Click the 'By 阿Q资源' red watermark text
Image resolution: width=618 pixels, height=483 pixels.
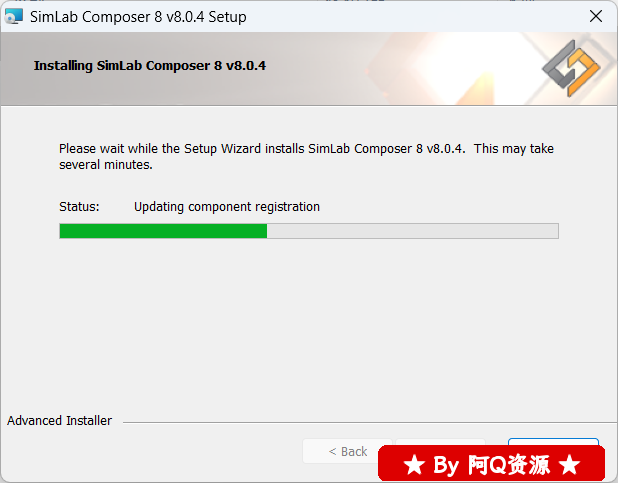click(491, 465)
